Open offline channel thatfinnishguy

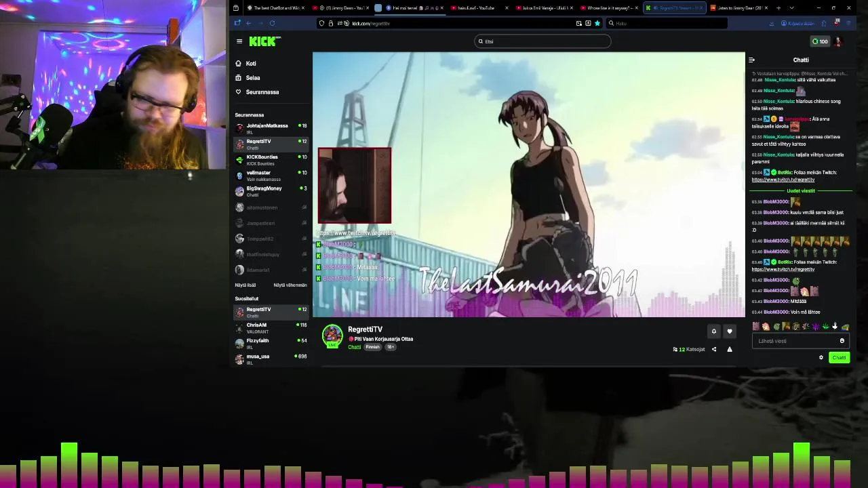[271, 254]
